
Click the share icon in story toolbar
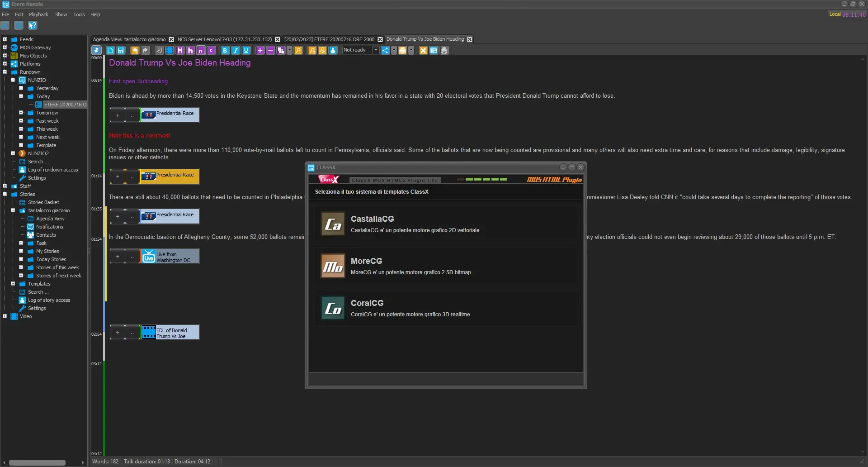[385, 50]
